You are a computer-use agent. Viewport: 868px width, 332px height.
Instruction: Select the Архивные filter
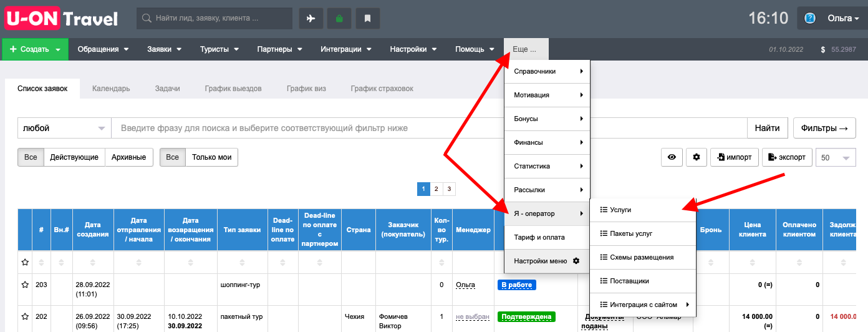click(x=129, y=157)
